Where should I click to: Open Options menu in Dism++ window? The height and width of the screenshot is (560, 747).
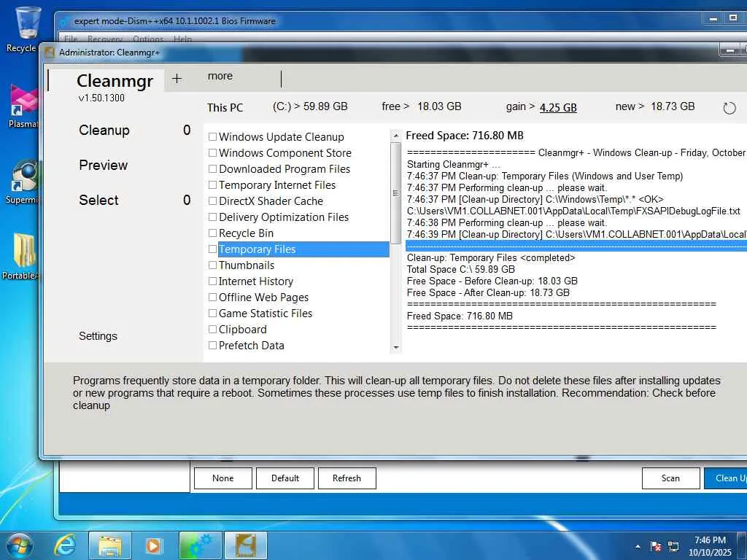pyautogui.click(x=148, y=39)
